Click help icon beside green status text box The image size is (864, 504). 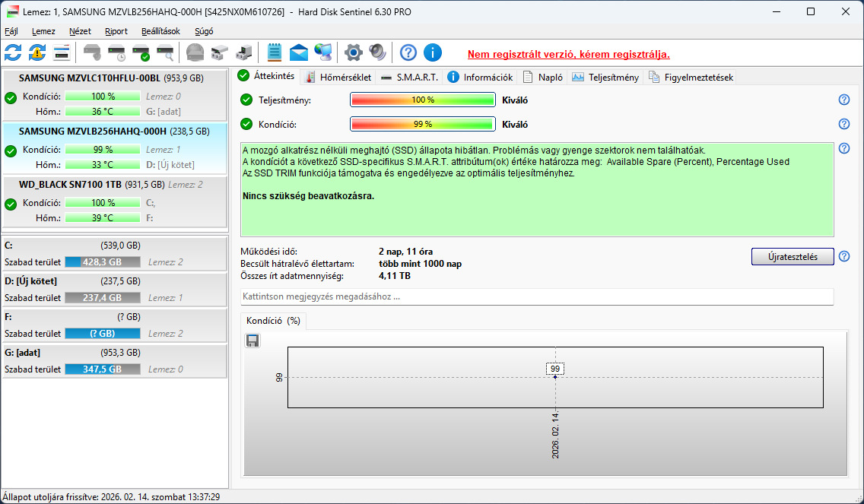point(843,148)
